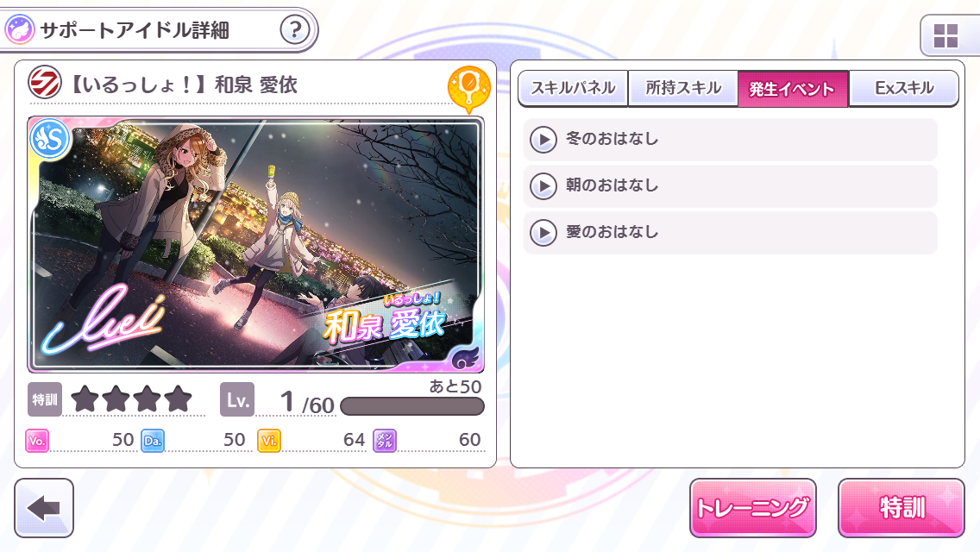Switch to the スキルパネル tab
The height and width of the screenshot is (552, 980).
coord(573,88)
